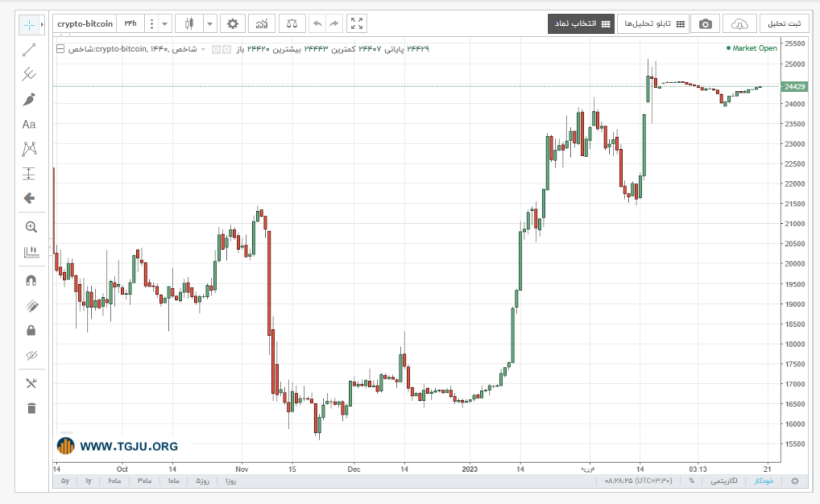Image resolution: width=820 pixels, height=504 pixels.
Task: Select the brush drawing tool
Action: tap(29, 99)
